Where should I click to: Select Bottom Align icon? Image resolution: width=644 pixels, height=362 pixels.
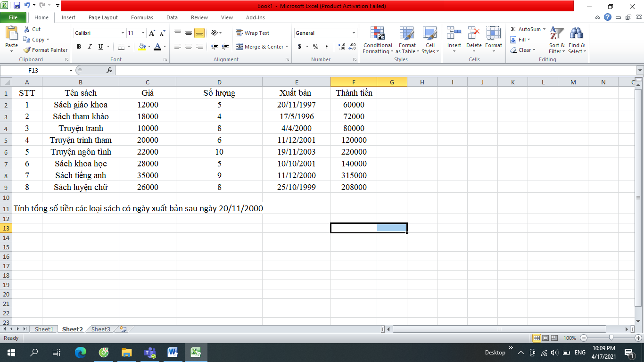[199, 33]
